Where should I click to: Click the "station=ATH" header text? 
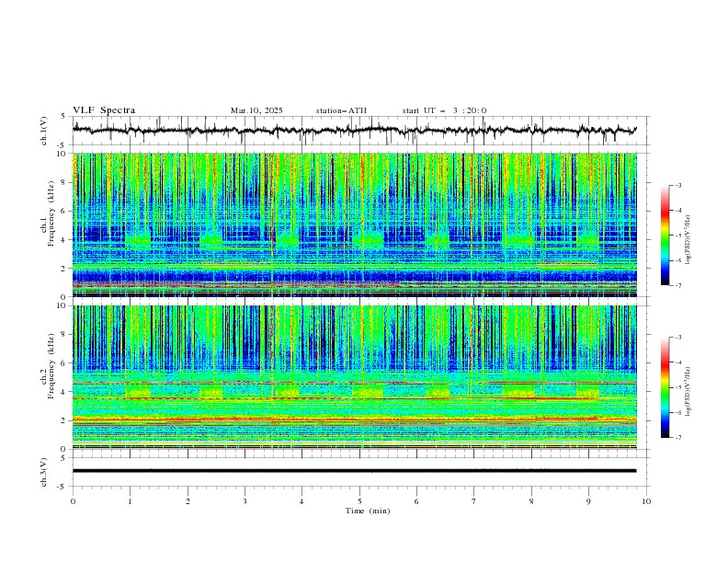341,110
